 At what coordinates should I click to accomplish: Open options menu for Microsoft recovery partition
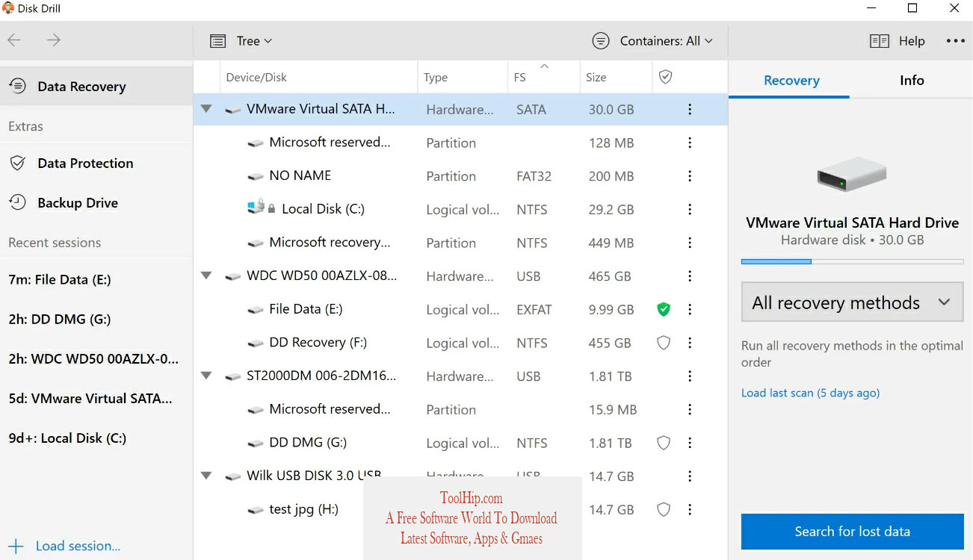coord(690,243)
